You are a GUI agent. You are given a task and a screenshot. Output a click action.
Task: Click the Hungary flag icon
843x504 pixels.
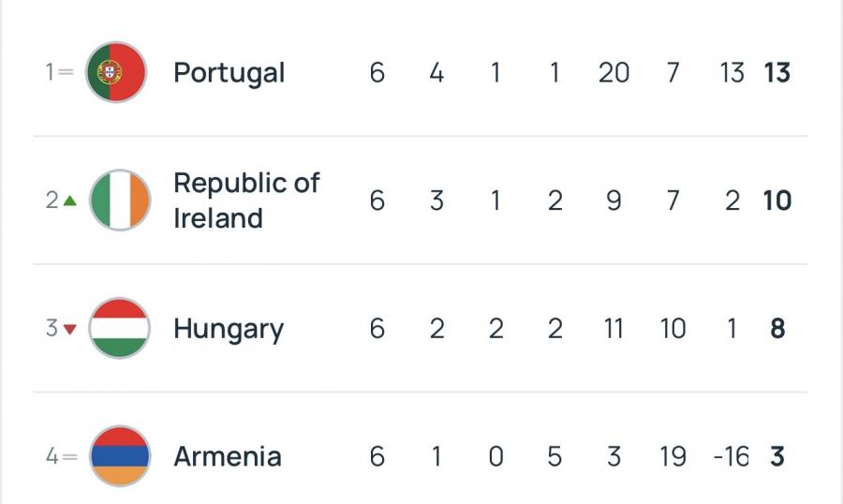coord(119,329)
